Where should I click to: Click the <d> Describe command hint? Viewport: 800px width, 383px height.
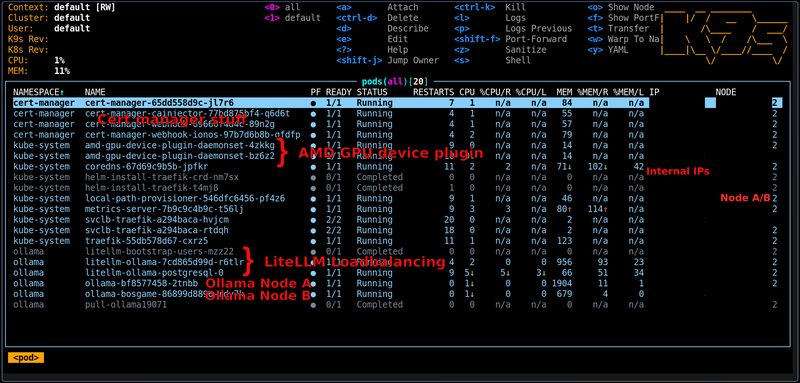coord(382,29)
